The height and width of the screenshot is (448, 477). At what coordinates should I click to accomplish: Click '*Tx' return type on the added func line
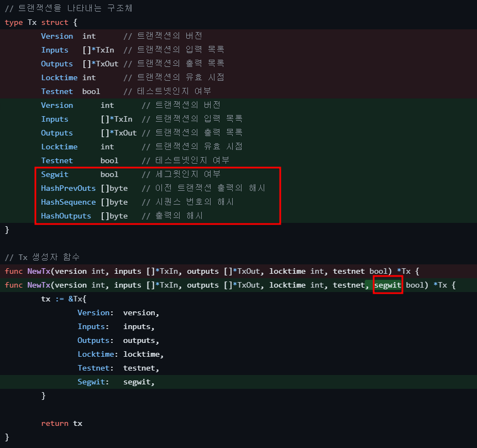pos(440,285)
